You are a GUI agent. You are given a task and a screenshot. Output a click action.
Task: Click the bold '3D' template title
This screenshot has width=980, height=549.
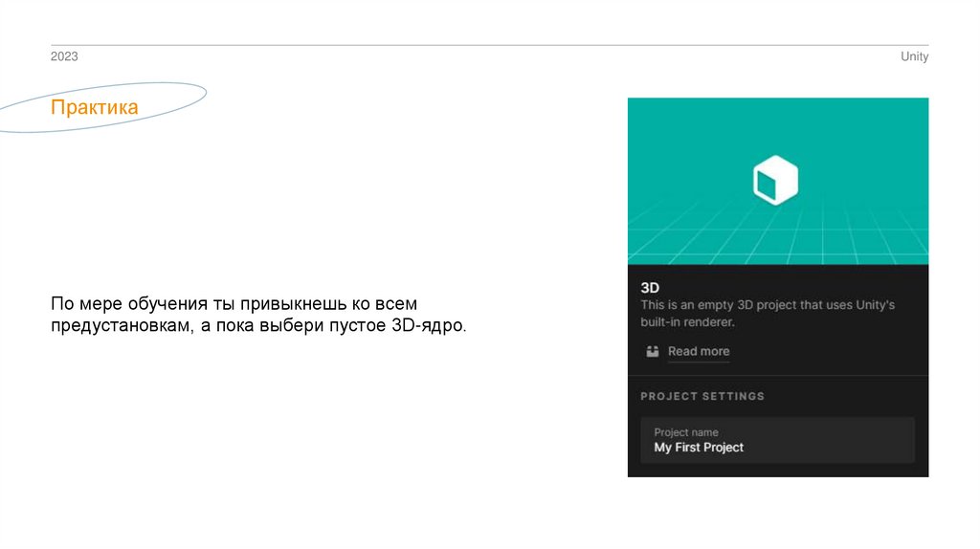(x=650, y=288)
